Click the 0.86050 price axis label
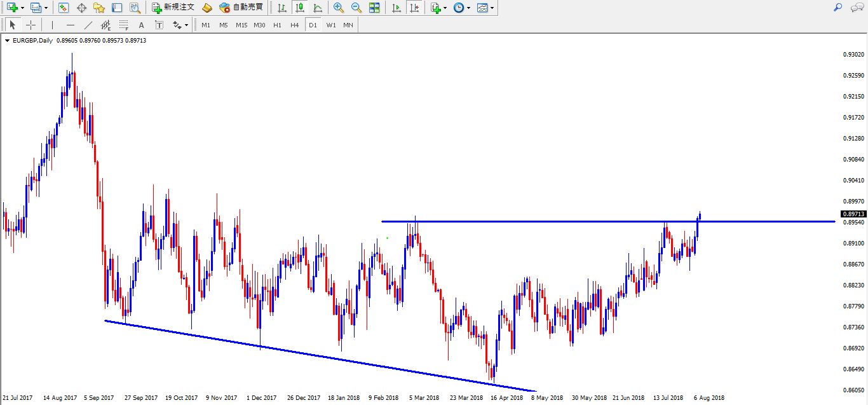This screenshot has height=405, width=868. (x=853, y=390)
